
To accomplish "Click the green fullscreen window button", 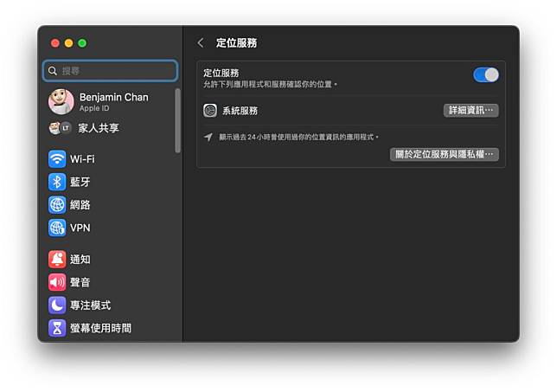I will (x=82, y=42).
